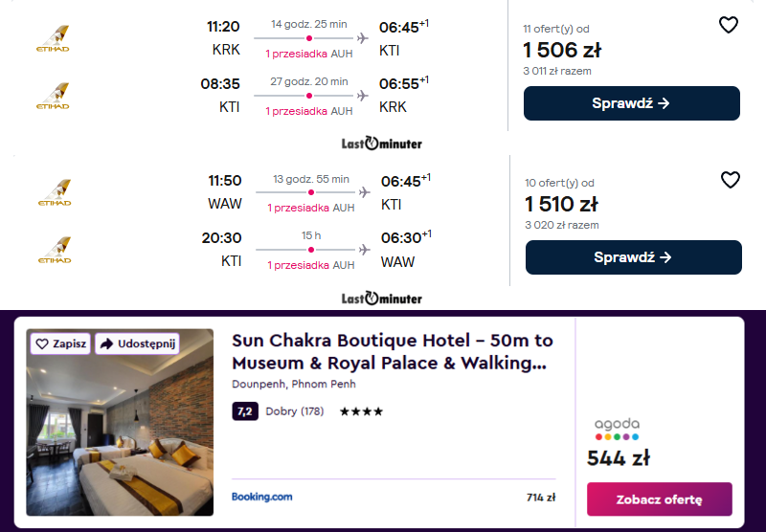Click Etihad logo on KTI to KRK flight
The image size is (766, 532).
coord(54,96)
